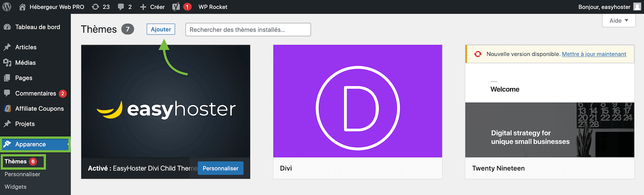The image size is (644, 195).
Task: Open the Hébergeur Web PRO site menu
Action: pos(52,7)
